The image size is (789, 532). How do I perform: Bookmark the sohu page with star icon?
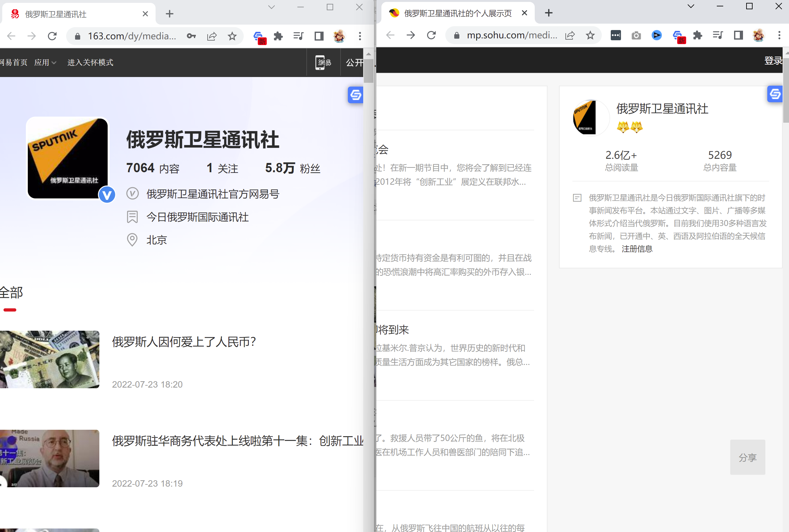(590, 35)
